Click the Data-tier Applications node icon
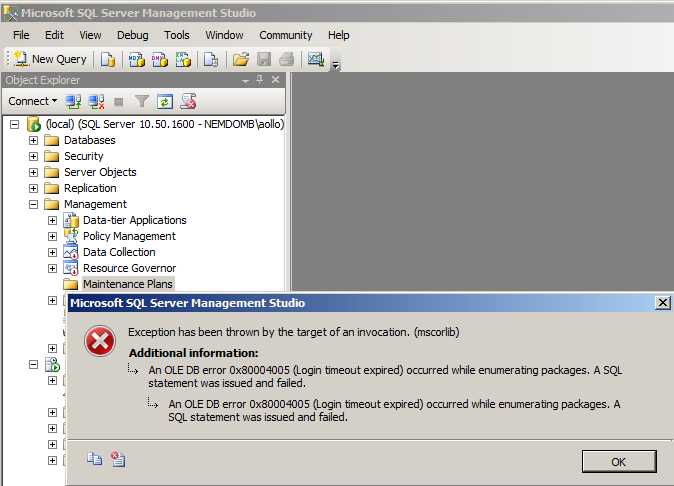 (70, 220)
